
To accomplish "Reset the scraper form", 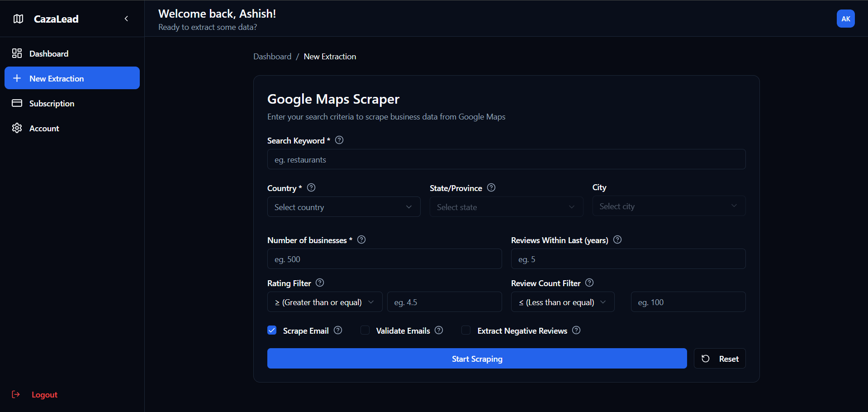I will [x=719, y=358].
